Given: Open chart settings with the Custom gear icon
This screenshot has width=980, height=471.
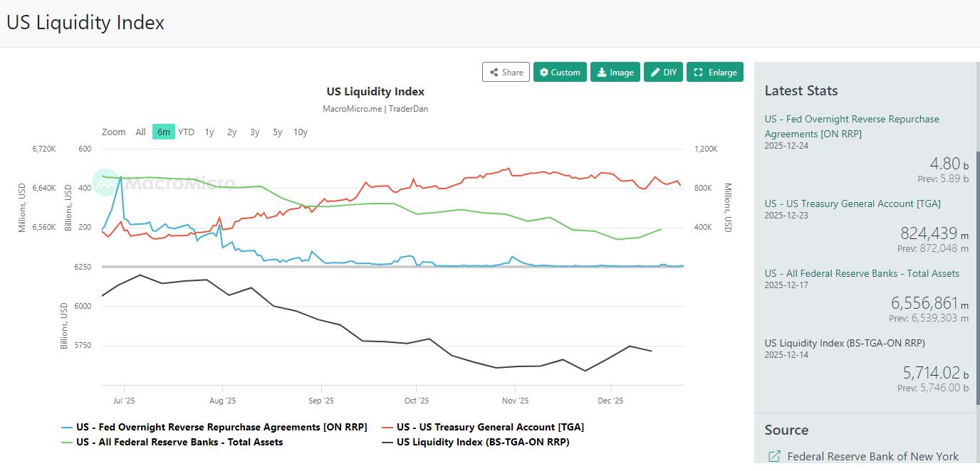Looking at the screenshot, I should coord(544,72).
